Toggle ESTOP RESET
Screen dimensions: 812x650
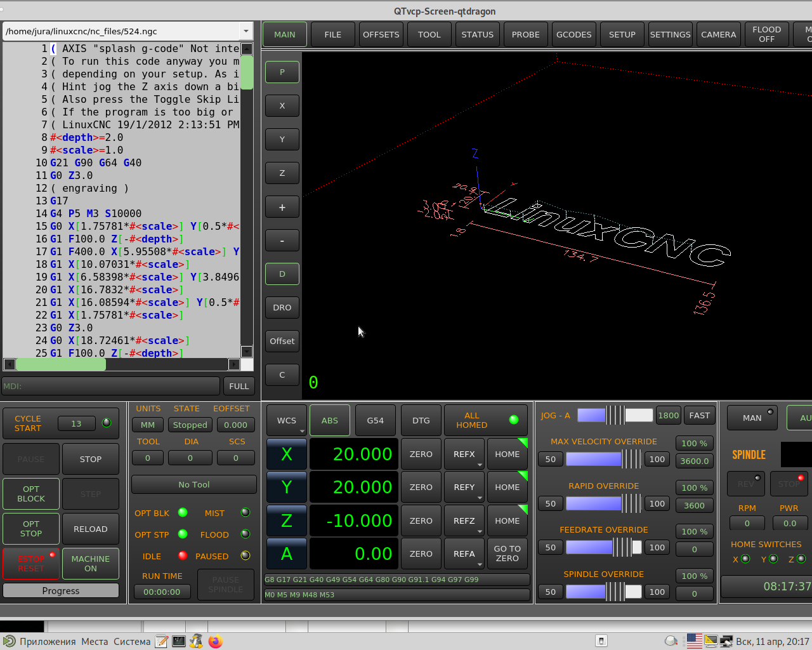31,564
